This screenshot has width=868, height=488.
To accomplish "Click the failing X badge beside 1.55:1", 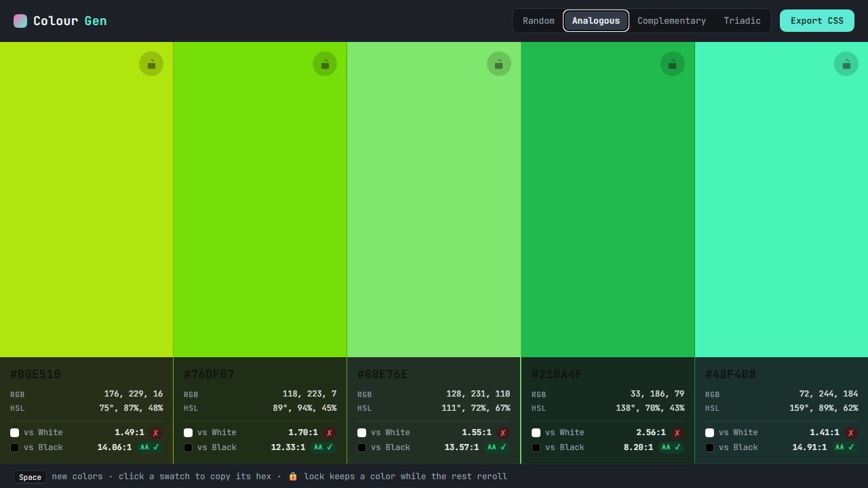I will pos(503,432).
